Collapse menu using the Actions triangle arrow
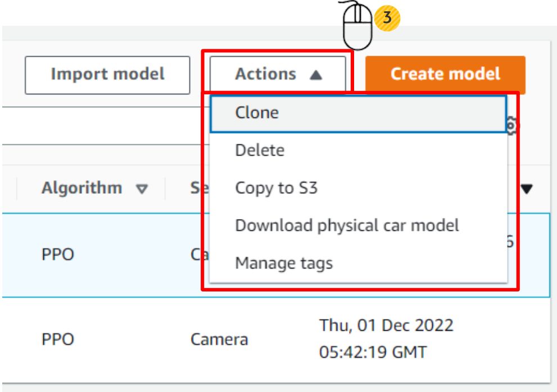Screen dimensions: 557x392 [x=316, y=75]
